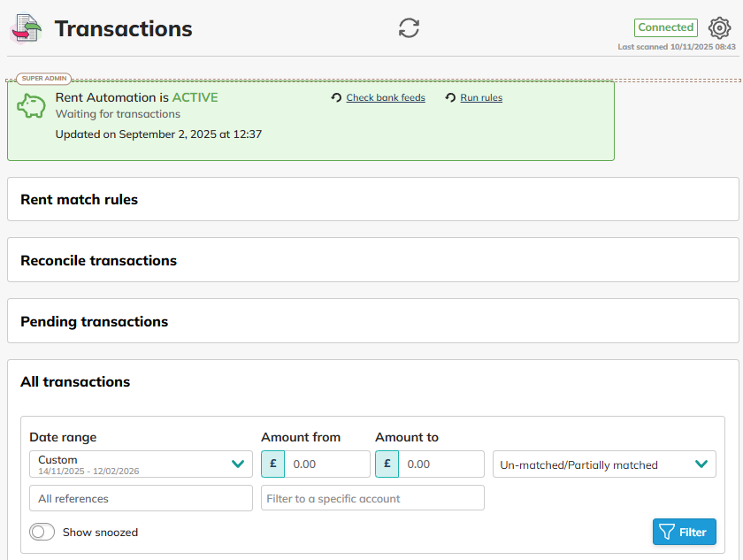Click the pound icon beside Amount from
This screenshot has width=743, height=560.
273,464
